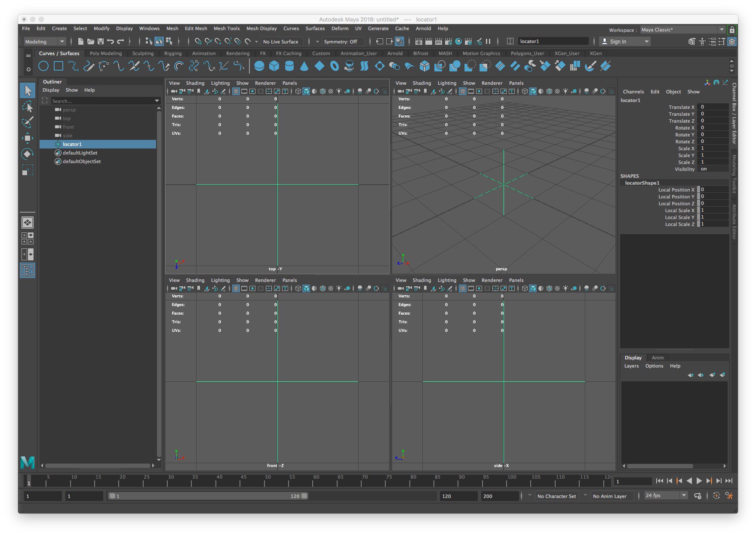This screenshot has height=535, width=756.
Task: Expand the Outliner search filter arrow
Action: 157,101
